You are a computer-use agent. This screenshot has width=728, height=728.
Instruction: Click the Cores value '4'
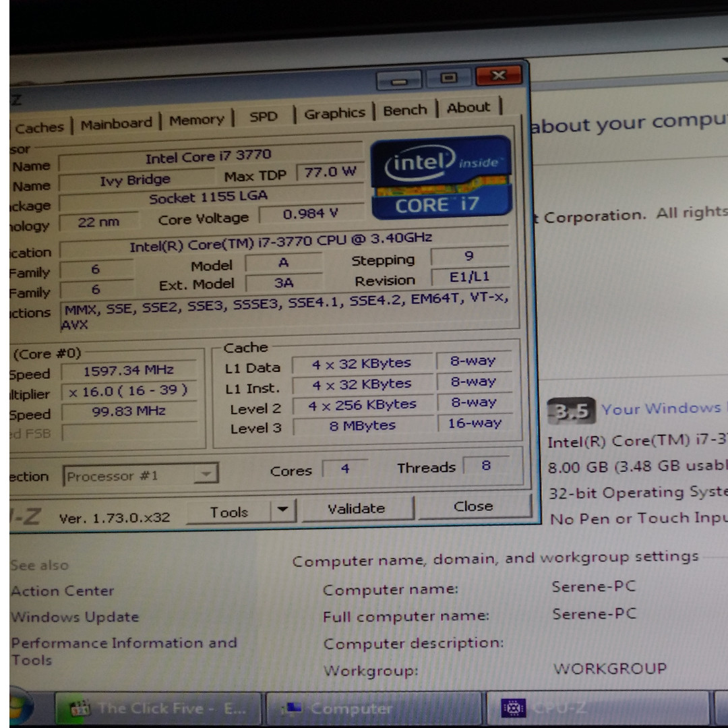(x=345, y=468)
